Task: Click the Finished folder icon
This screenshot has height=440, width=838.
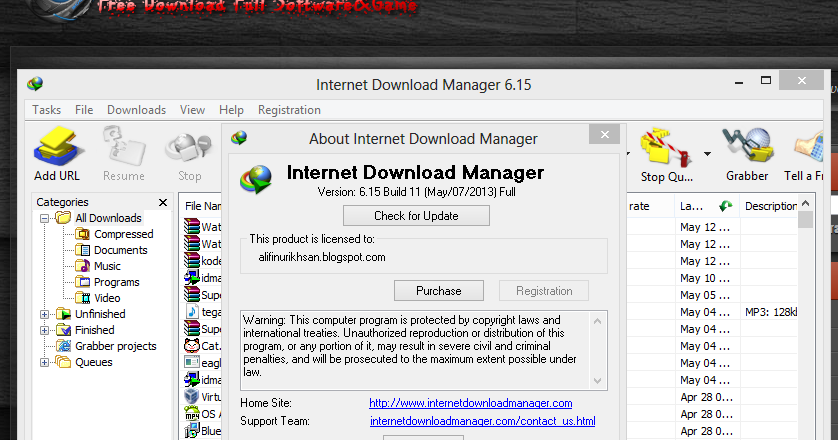Action: pyautogui.click(x=64, y=330)
